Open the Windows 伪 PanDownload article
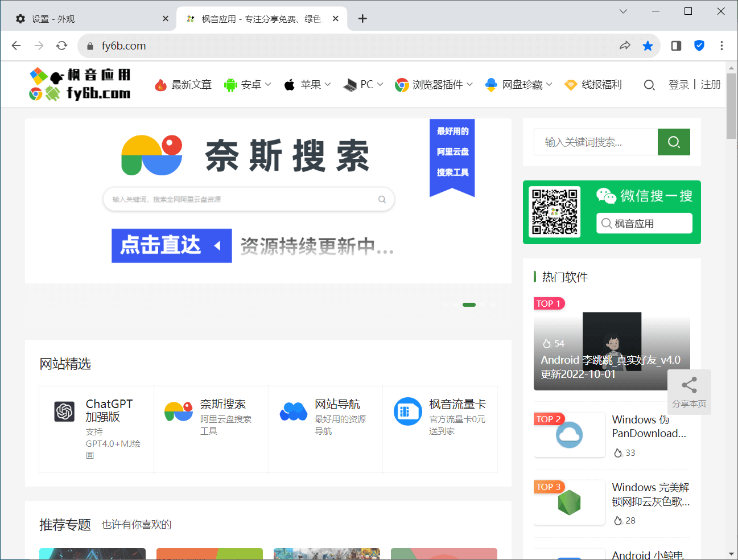This screenshot has width=738, height=560. coord(649,426)
